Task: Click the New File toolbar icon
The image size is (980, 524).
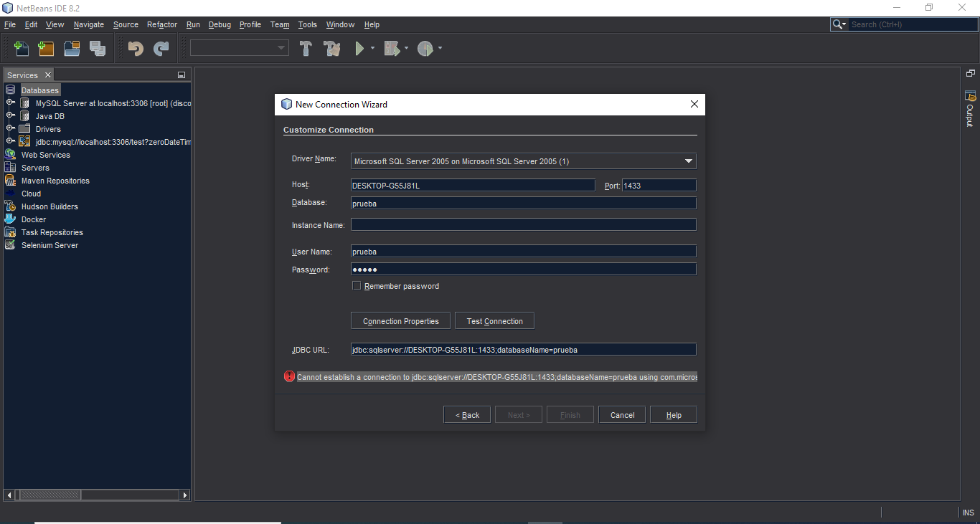Action: tap(22, 49)
